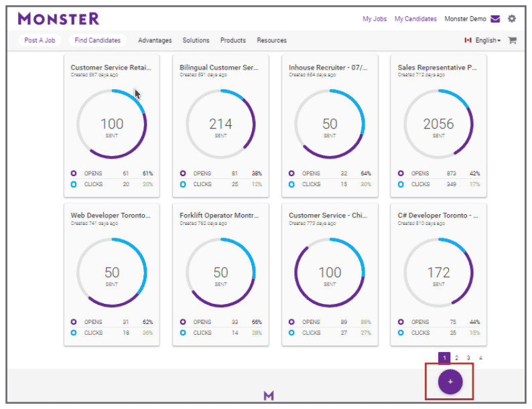Image resolution: width=532 pixels, height=409 pixels.
Task: Go to pagination page 1
Action: click(x=444, y=358)
